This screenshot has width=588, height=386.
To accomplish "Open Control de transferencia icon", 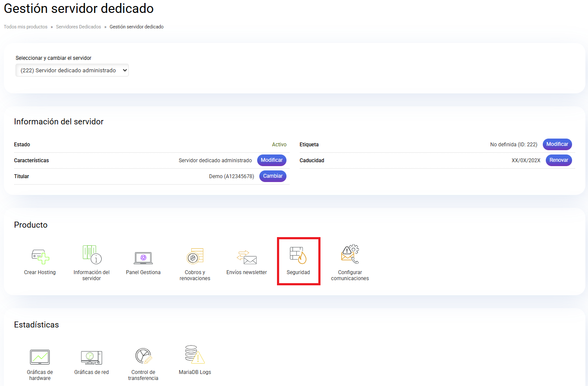I will coord(143,356).
